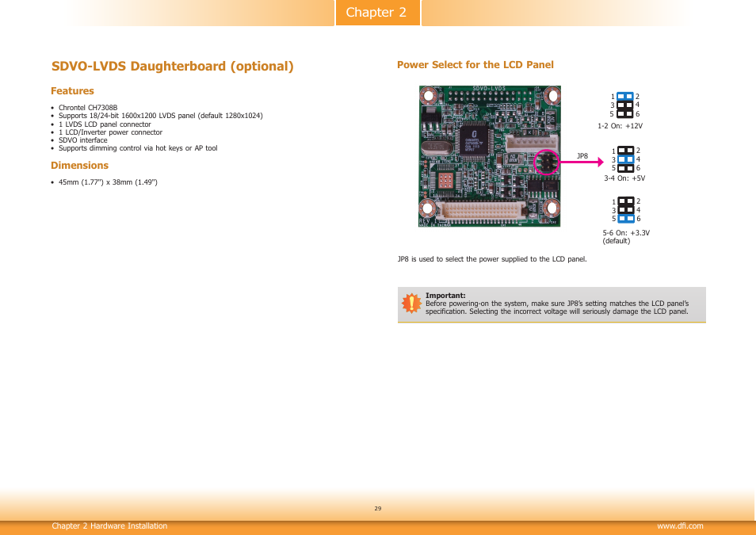This screenshot has height=535, width=756.
Task: Click the SDVO-LVDS daughterboard photo
Action: pyautogui.click(x=490, y=156)
